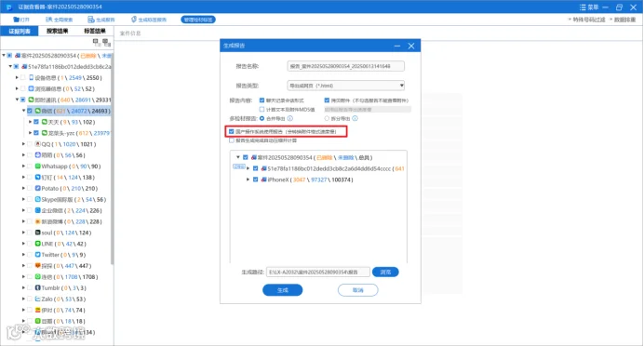Open the case info tab in right panel
This screenshot has height=346, width=644.
[x=130, y=33]
